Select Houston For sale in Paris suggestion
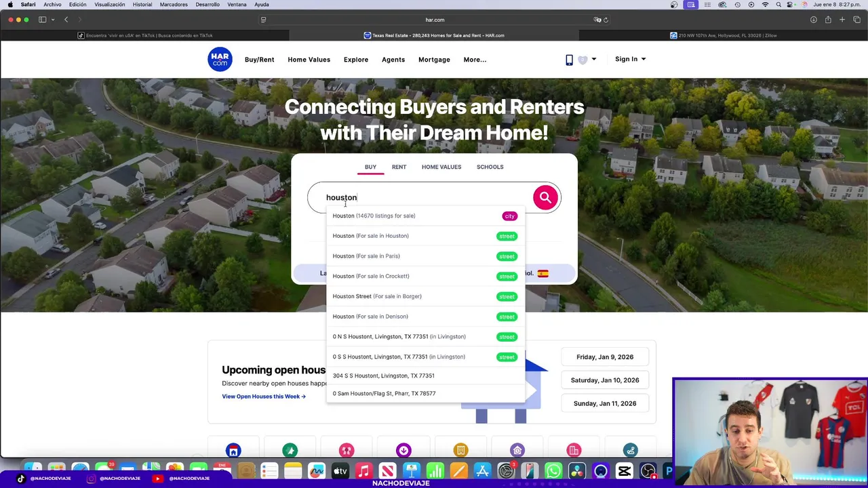Image resolution: width=868 pixels, height=488 pixels. point(426,256)
